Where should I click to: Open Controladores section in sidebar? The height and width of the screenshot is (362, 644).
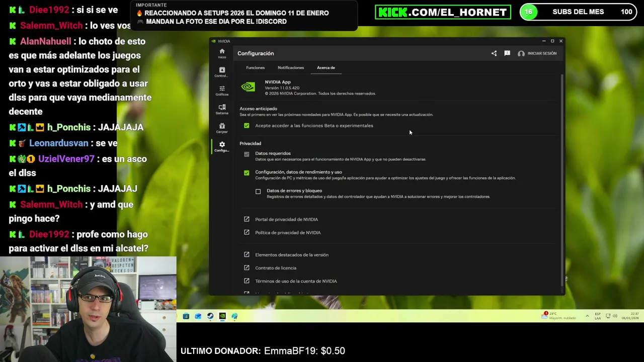(222, 72)
